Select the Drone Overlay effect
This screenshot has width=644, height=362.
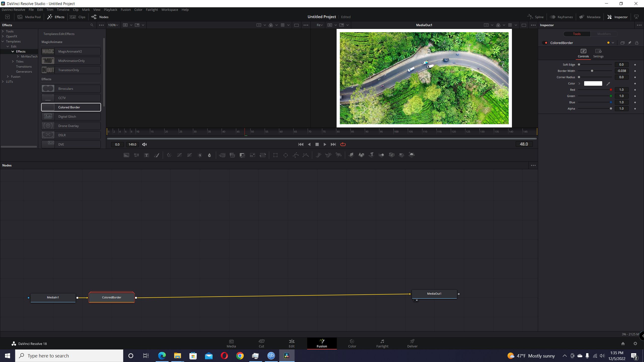(71, 126)
